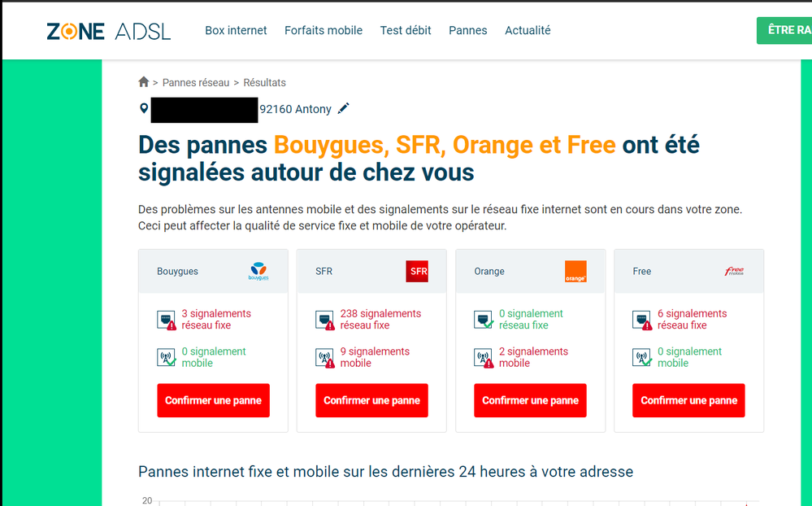Click the home breadcrumb icon
812x506 pixels.
pyautogui.click(x=144, y=82)
